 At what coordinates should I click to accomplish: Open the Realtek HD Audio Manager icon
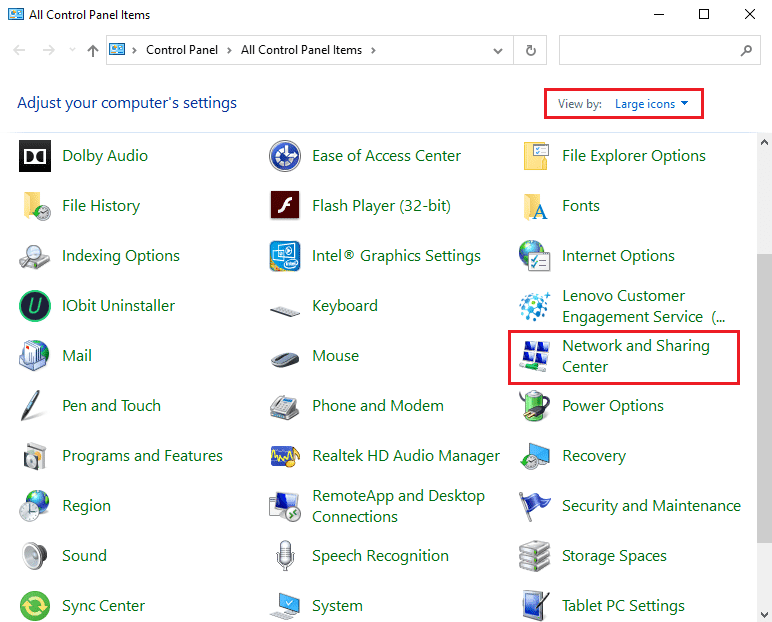pyautogui.click(x=285, y=456)
